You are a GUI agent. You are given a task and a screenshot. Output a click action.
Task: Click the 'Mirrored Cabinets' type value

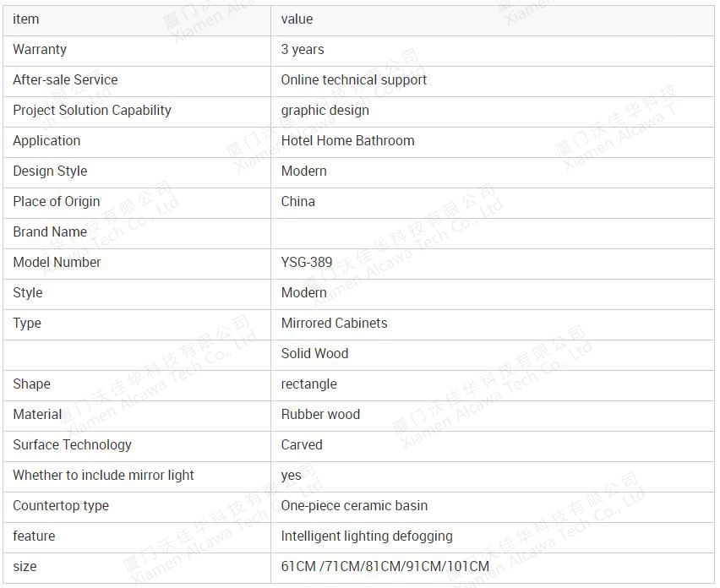point(335,324)
